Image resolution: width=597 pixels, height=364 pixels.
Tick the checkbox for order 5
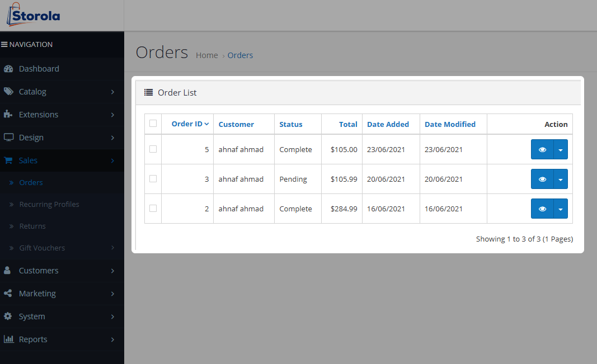[153, 149]
